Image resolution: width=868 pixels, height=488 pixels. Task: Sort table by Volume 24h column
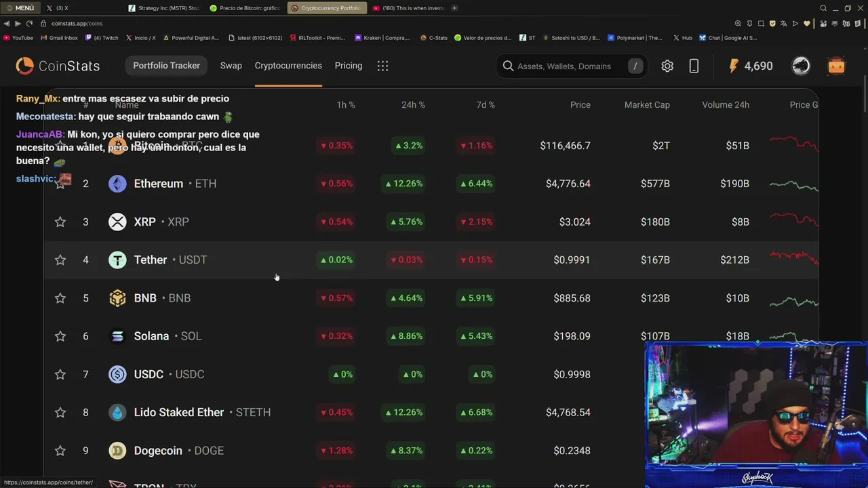click(x=726, y=105)
